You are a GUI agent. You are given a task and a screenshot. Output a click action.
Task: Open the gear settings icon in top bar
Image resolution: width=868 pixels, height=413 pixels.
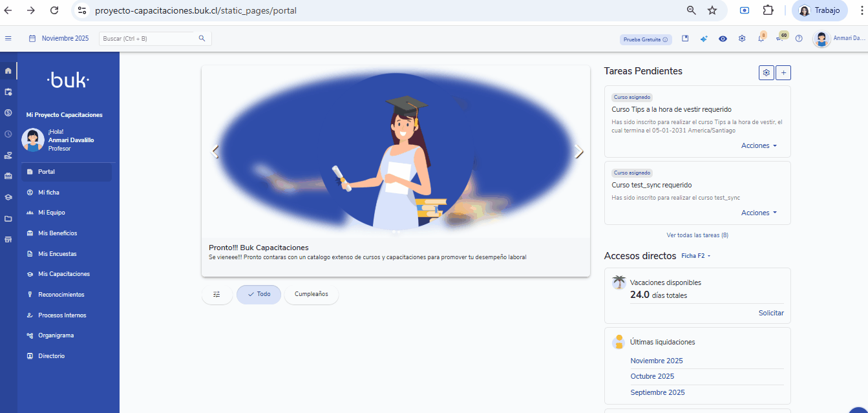pyautogui.click(x=742, y=39)
